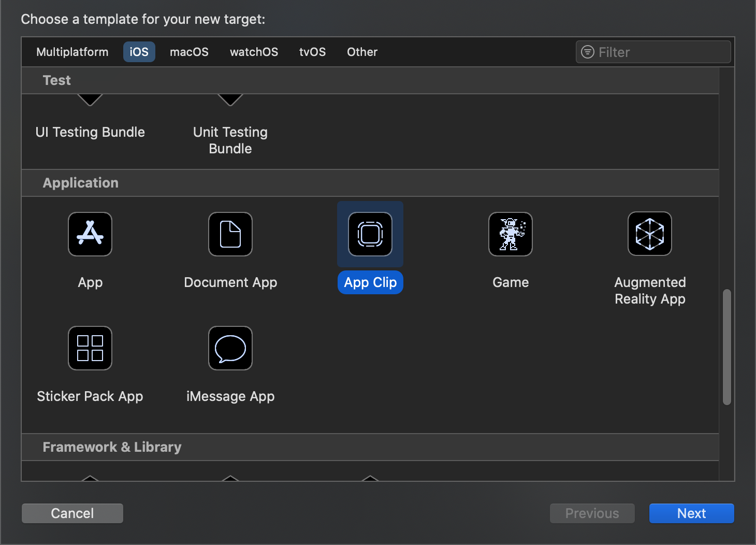The width and height of the screenshot is (756, 545).
Task: Choose the Augmented Reality App icon
Action: pos(650,234)
